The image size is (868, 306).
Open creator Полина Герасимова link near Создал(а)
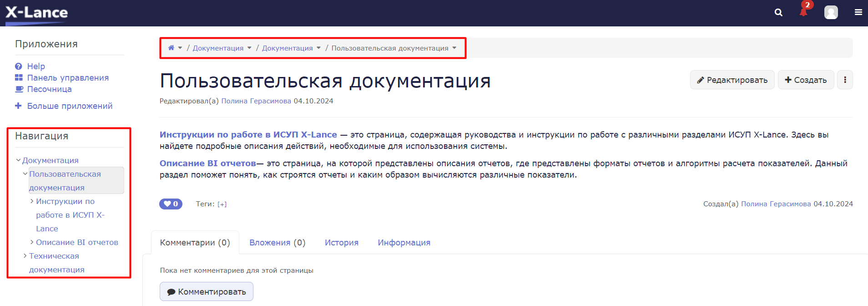[776, 204]
